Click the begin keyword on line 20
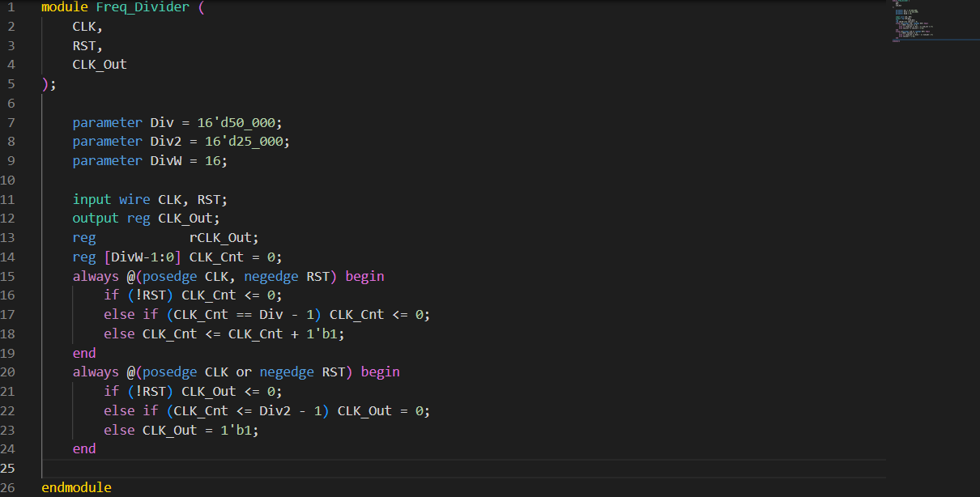 (x=380, y=372)
